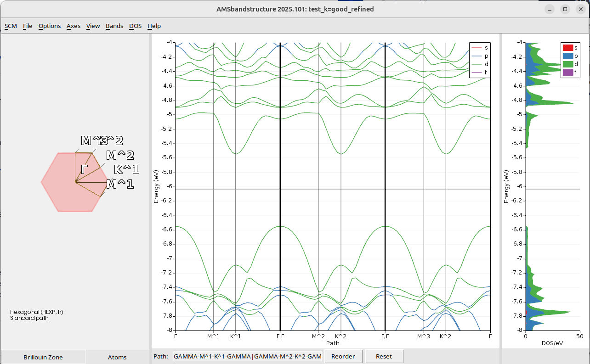Switch to the Brillouin Zone tab
The height and width of the screenshot is (364, 590).
click(43, 357)
